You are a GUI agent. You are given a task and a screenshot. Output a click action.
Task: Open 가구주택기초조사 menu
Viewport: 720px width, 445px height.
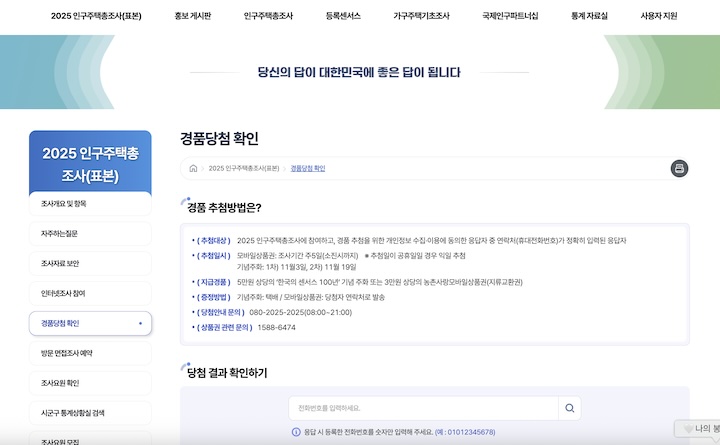[421, 16]
